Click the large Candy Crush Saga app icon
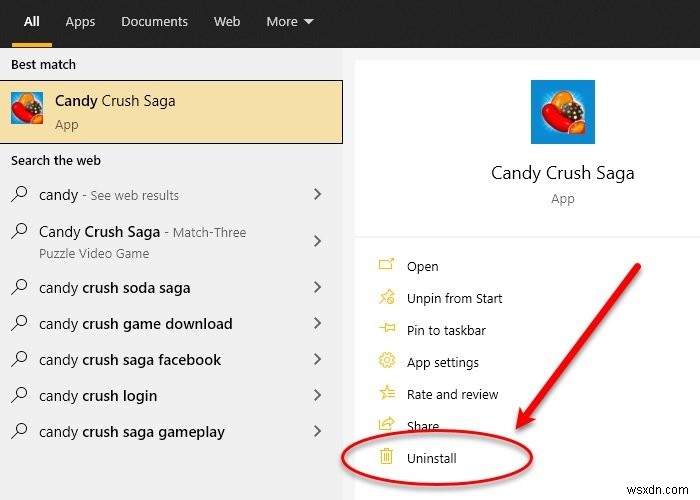700x500 pixels. (562, 112)
